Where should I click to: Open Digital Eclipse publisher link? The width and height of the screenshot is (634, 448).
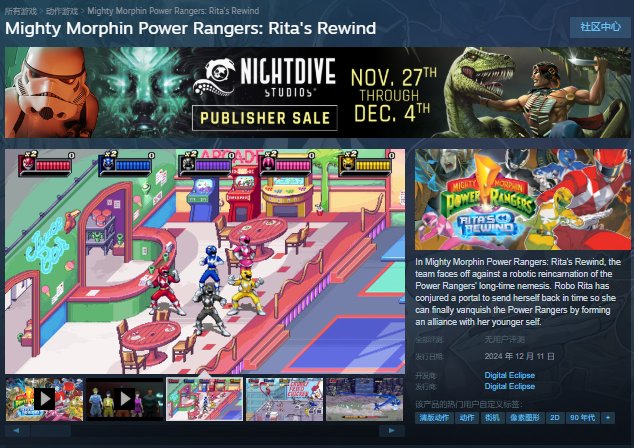tap(509, 387)
